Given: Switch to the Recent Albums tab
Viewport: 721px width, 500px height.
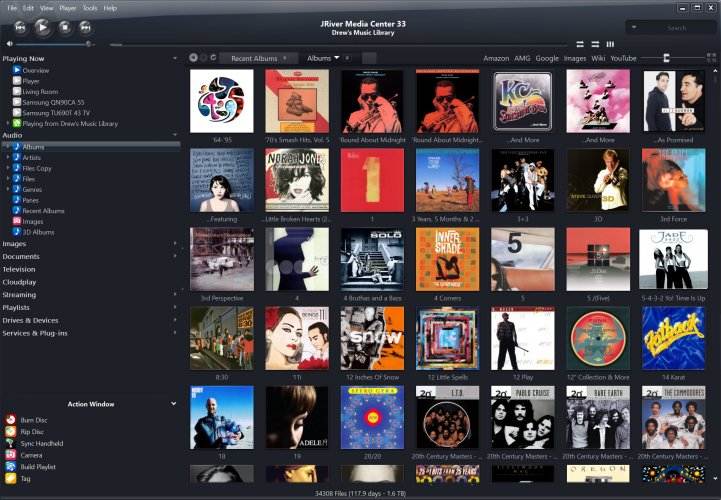Looking at the screenshot, I should 254,58.
